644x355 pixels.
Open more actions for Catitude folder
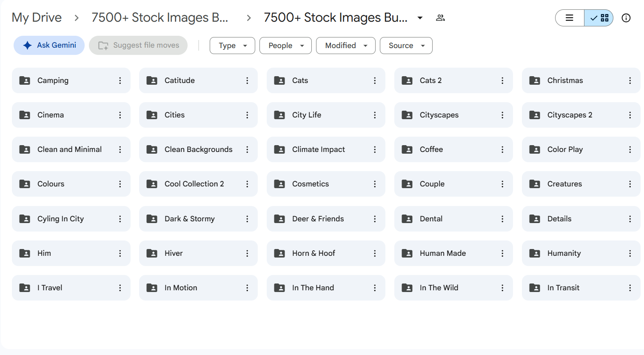click(x=247, y=80)
